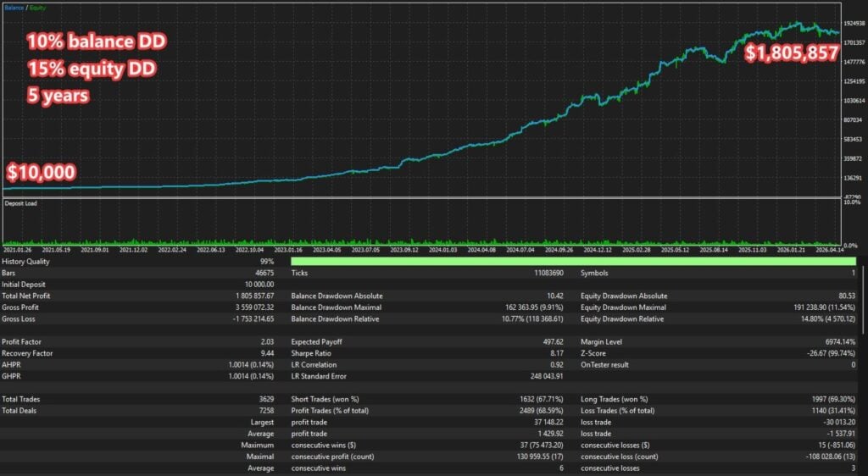The height and width of the screenshot is (476, 868).
Task: Select the 99% history quality value
Action: [x=267, y=262]
